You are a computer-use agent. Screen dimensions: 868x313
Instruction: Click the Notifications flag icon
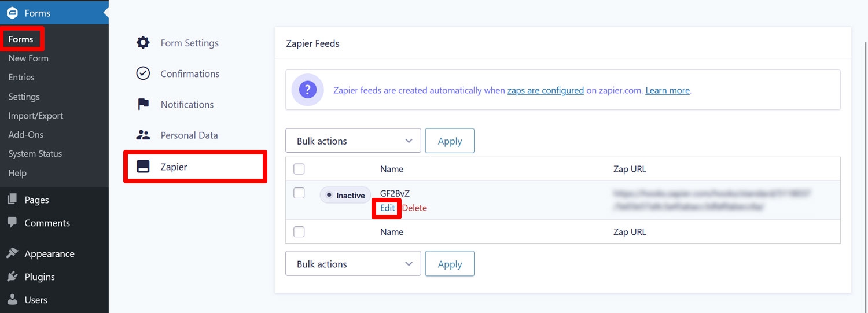pyautogui.click(x=143, y=104)
